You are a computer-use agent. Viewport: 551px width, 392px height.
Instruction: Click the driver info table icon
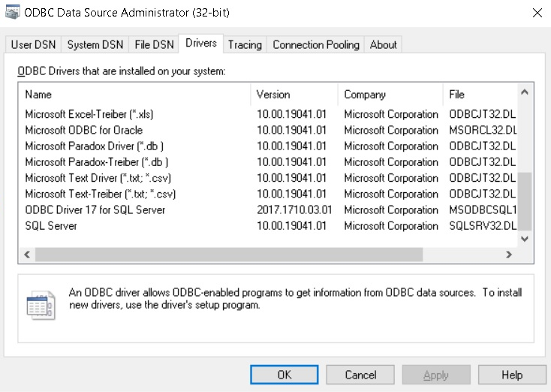[41, 305]
